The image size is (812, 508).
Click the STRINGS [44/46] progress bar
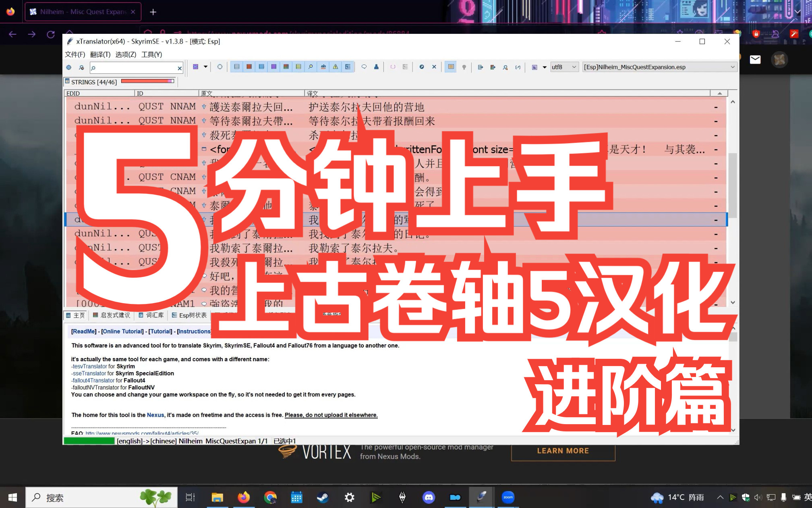click(147, 81)
